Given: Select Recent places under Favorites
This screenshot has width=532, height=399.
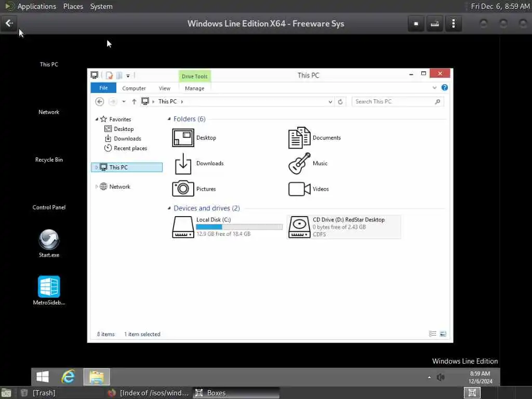Looking at the screenshot, I should pyautogui.click(x=130, y=148).
